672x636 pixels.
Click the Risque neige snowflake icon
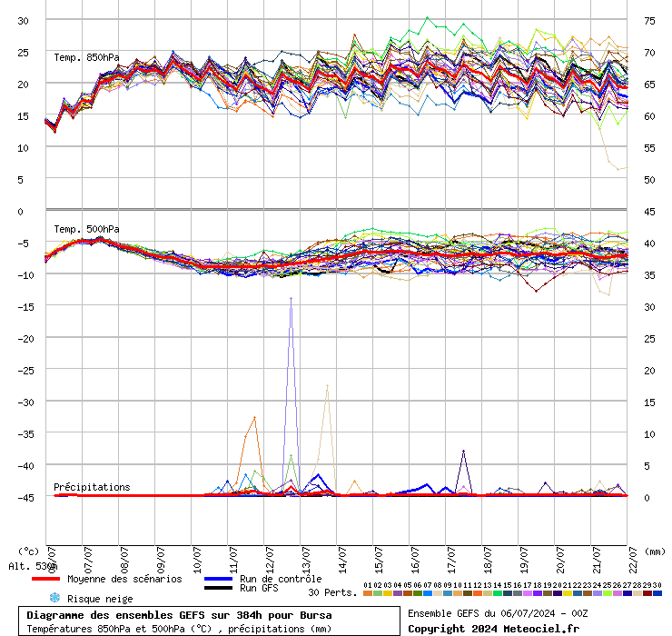pyautogui.click(x=54, y=598)
